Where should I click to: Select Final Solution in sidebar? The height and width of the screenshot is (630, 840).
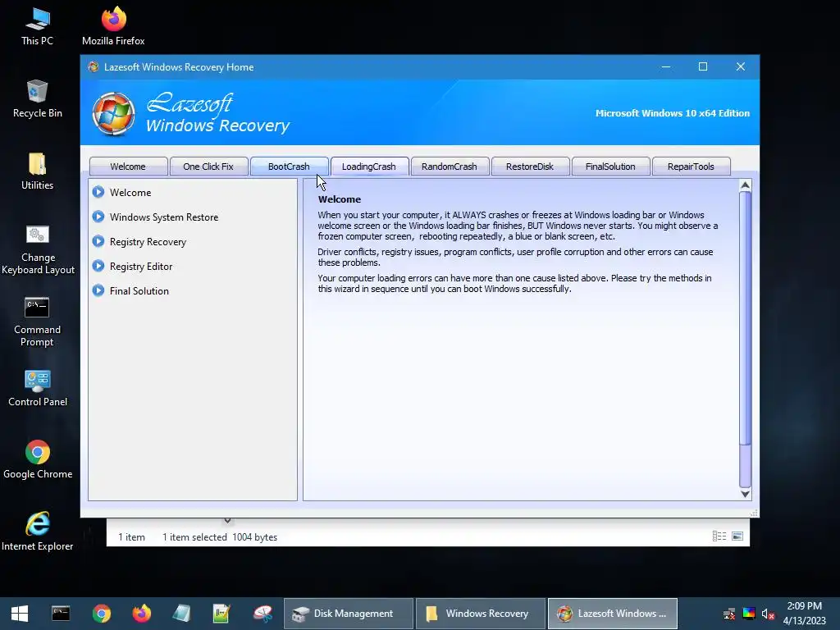click(x=139, y=291)
